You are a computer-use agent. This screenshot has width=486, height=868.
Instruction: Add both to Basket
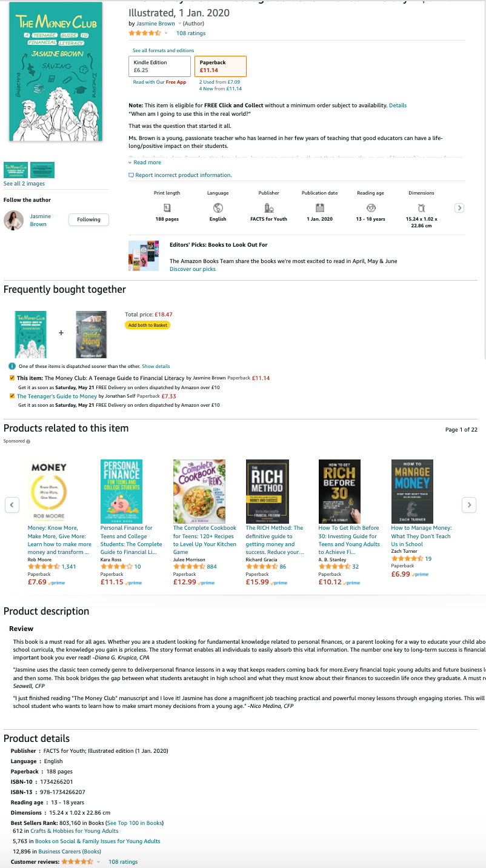pos(147,325)
